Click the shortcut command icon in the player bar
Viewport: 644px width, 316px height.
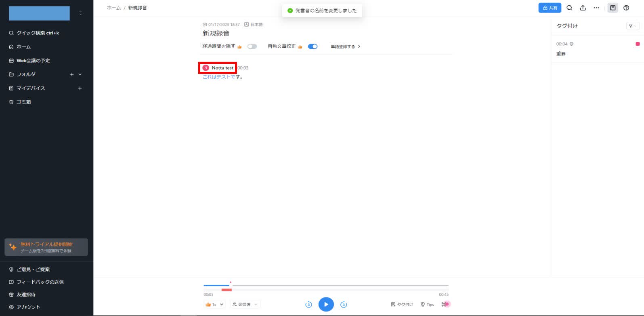pyautogui.click(x=444, y=304)
